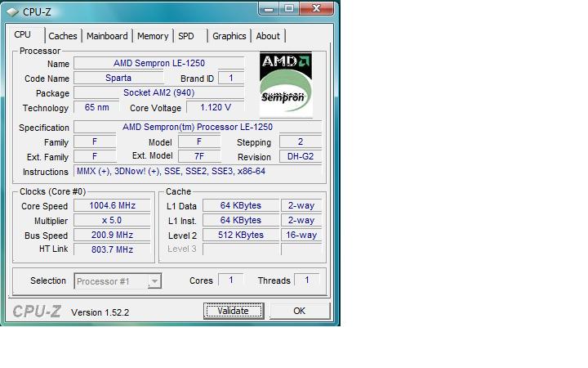This screenshot has height=368, width=588.
Task: Click the Package value Socket AM2 (940)
Action: click(x=159, y=92)
